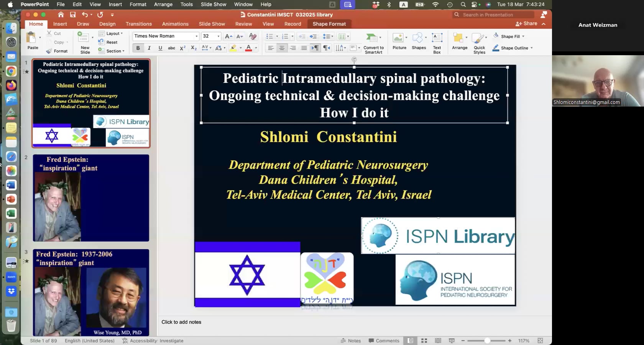Center the text alignment
This screenshot has height=345, width=644.
click(282, 48)
